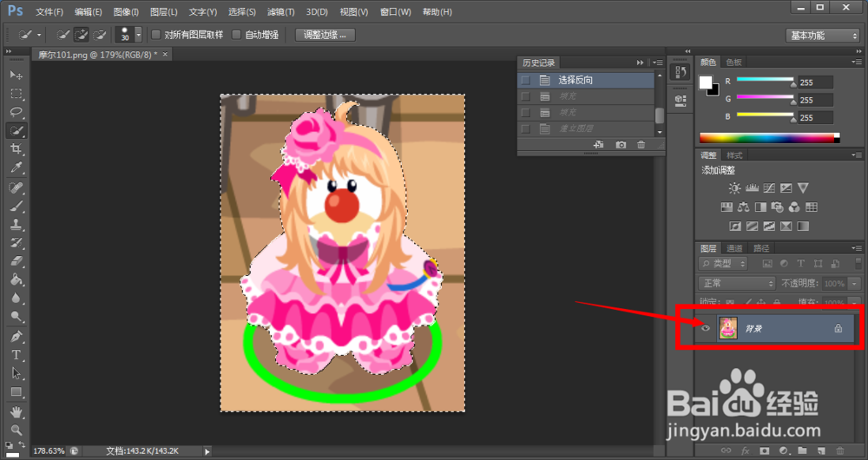868x460 pixels.
Task: Add a Channel Mixer adjustment (three circles)
Action: coord(794,207)
